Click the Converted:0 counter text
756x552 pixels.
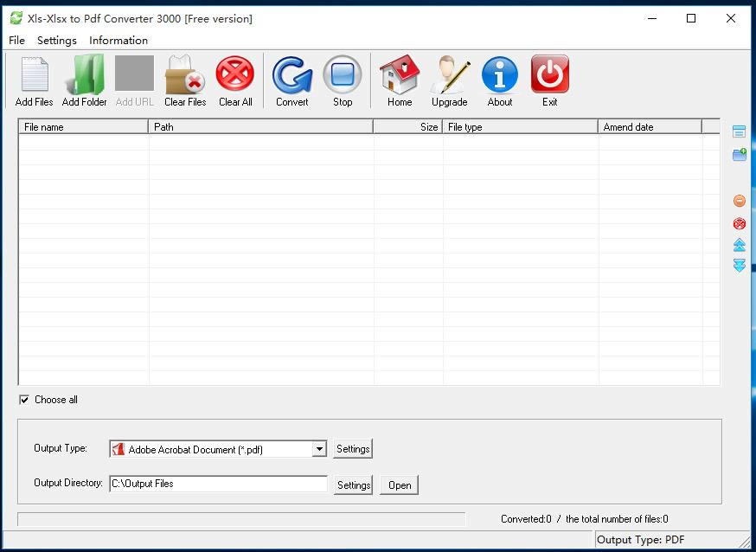(x=526, y=519)
